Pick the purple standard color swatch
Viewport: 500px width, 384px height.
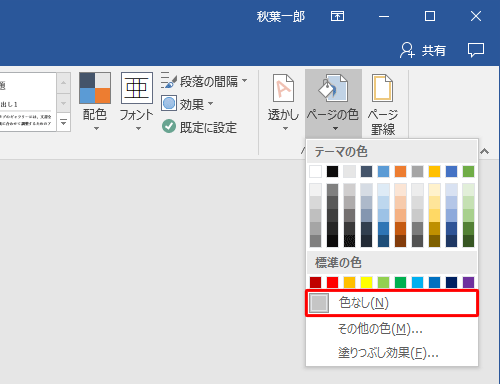click(468, 282)
